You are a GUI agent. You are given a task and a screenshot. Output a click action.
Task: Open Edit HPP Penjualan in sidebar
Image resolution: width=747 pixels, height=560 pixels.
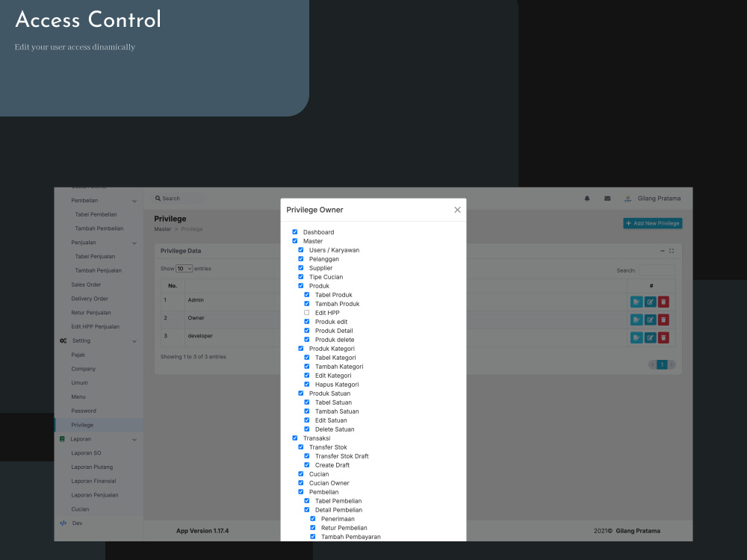(x=96, y=327)
